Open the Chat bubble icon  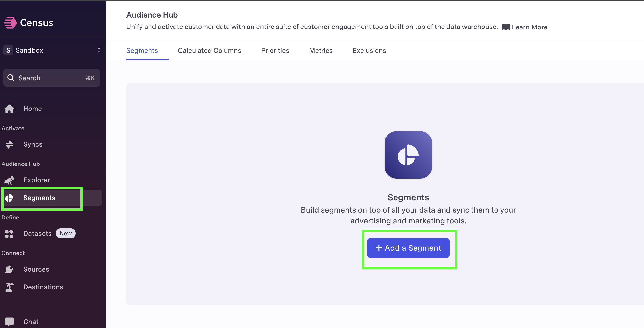9,322
